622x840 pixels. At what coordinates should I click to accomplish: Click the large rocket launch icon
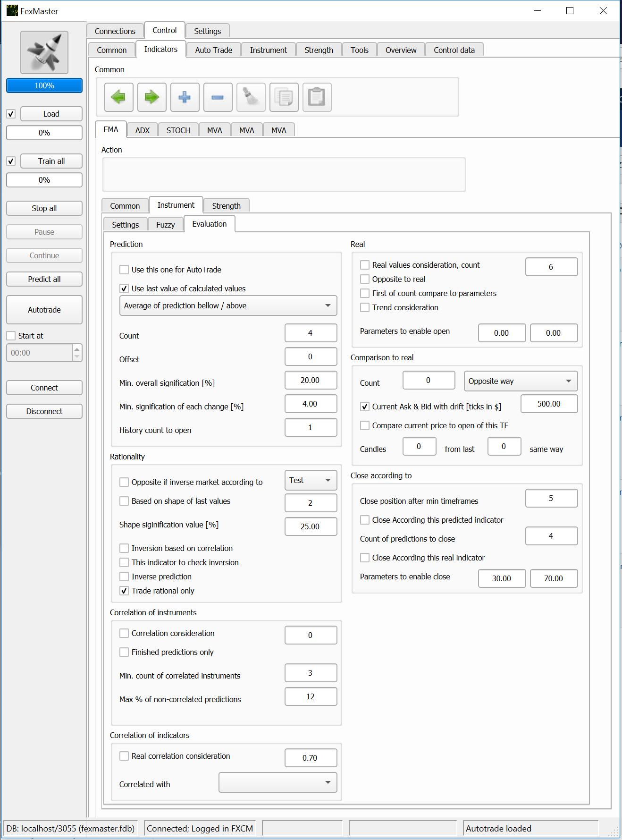coord(44,52)
